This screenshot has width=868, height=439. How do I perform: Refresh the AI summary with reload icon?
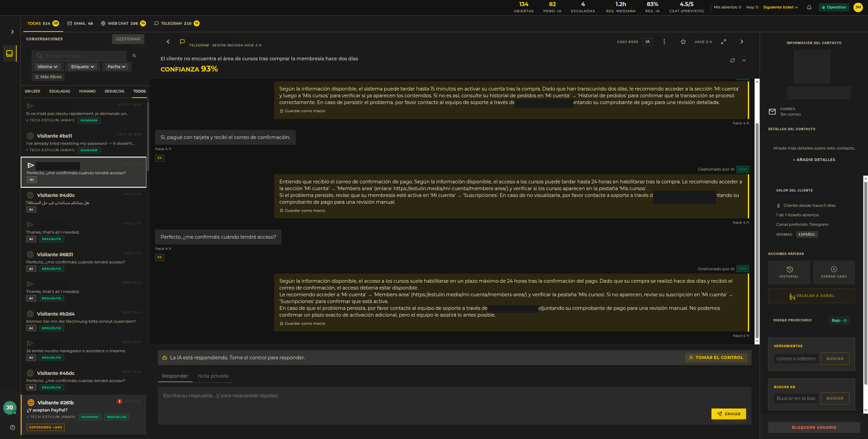coord(732,60)
